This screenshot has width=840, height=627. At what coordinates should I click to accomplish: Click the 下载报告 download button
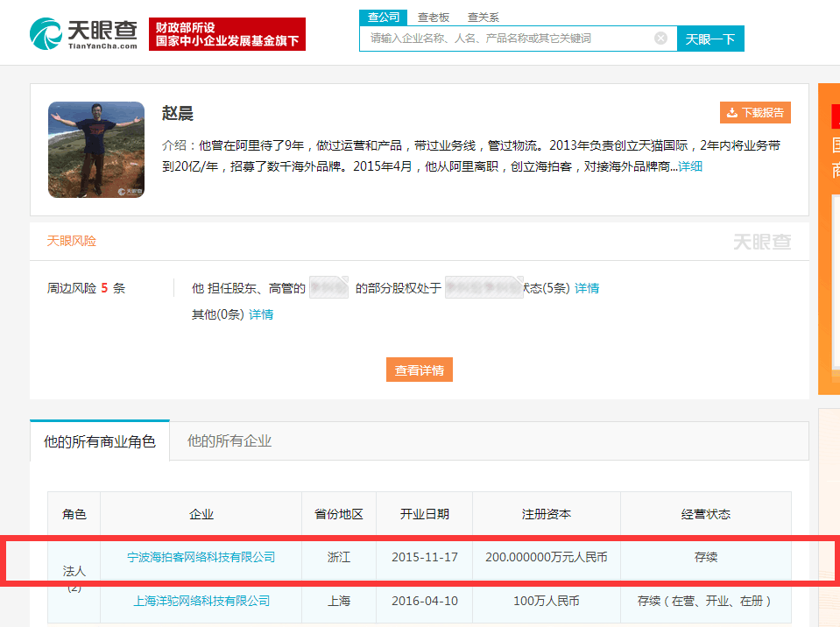755,112
